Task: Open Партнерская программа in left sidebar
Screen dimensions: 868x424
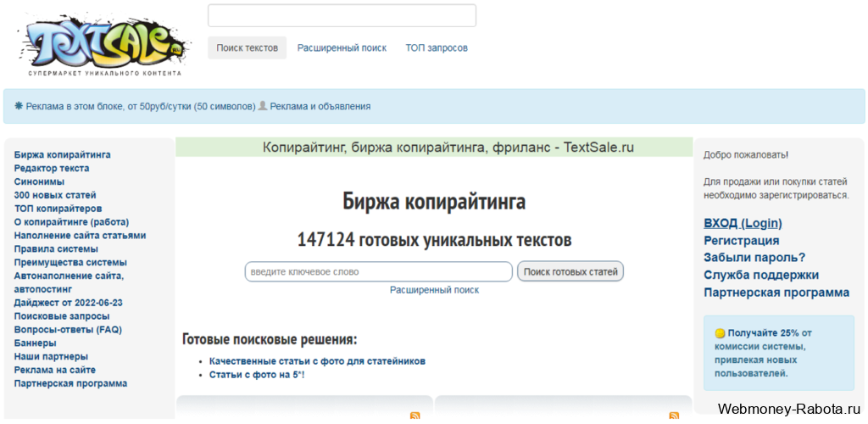Action: pyautogui.click(x=71, y=383)
